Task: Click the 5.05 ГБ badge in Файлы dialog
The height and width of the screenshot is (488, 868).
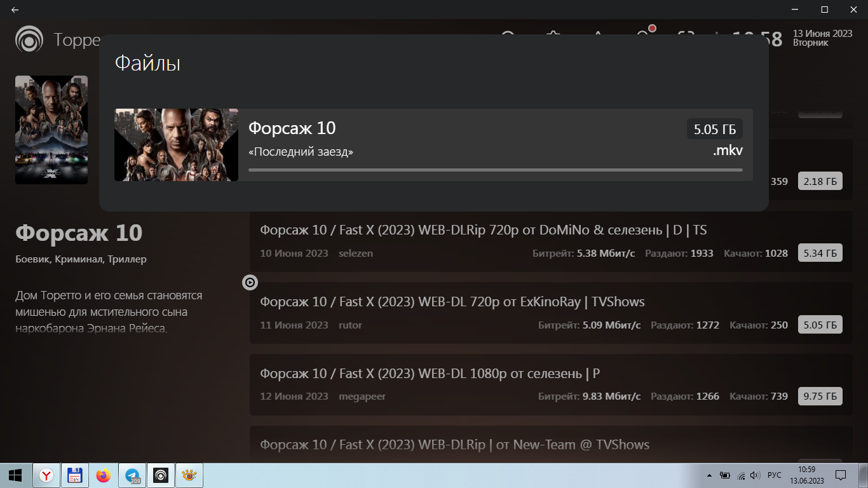Action: (715, 129)
